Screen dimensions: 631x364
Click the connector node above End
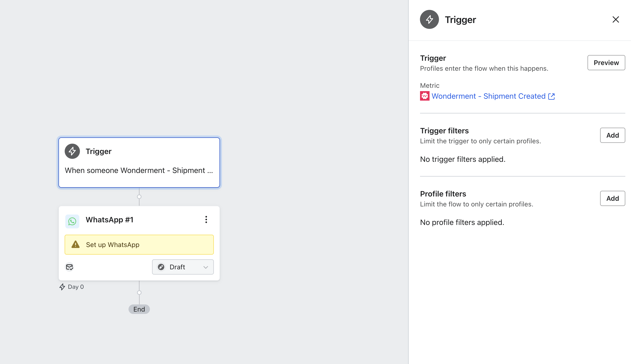[x=139, y=293]
